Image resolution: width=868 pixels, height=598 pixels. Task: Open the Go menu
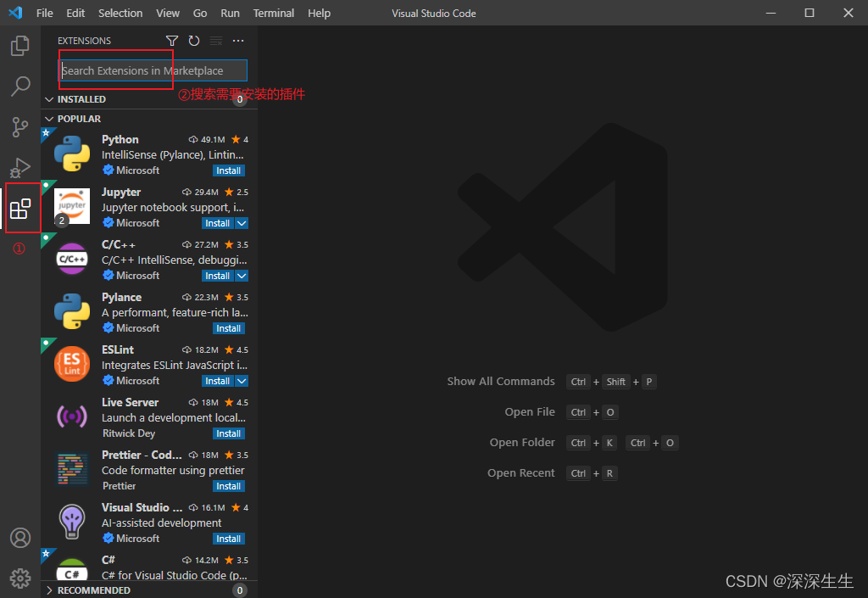200,13
